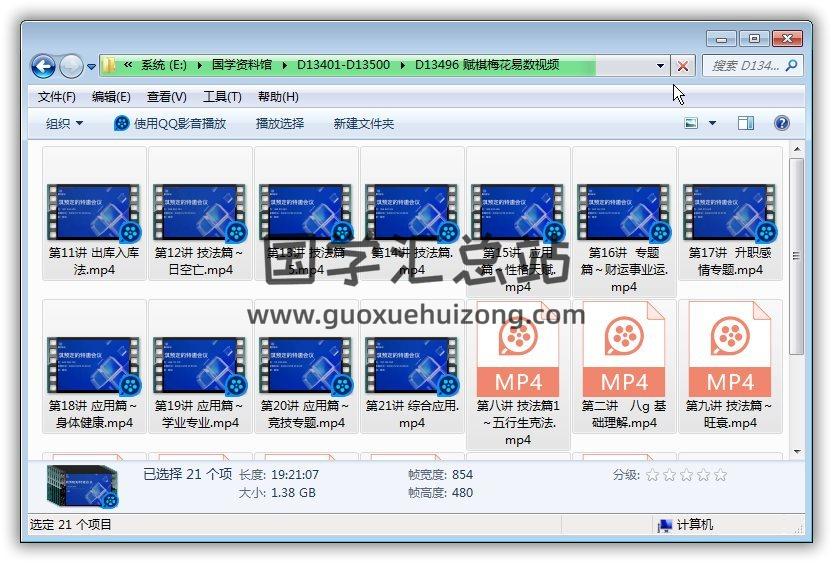Click 帧宽度: 854 value
The height and width of the screenshot is (563, 833).
point(462,474)
